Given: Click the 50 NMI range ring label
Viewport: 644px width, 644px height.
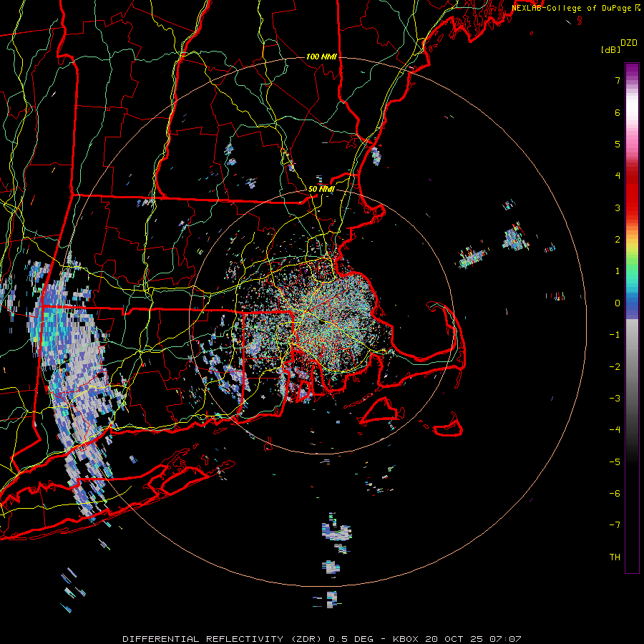Looking at the screenshot, I should 321,189.
